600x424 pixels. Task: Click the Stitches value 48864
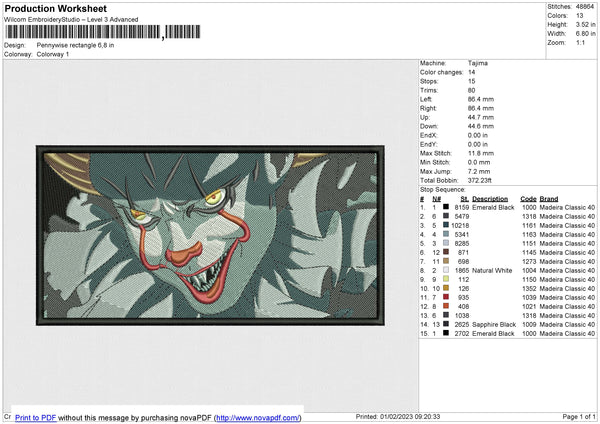click(x=585, y=7)
